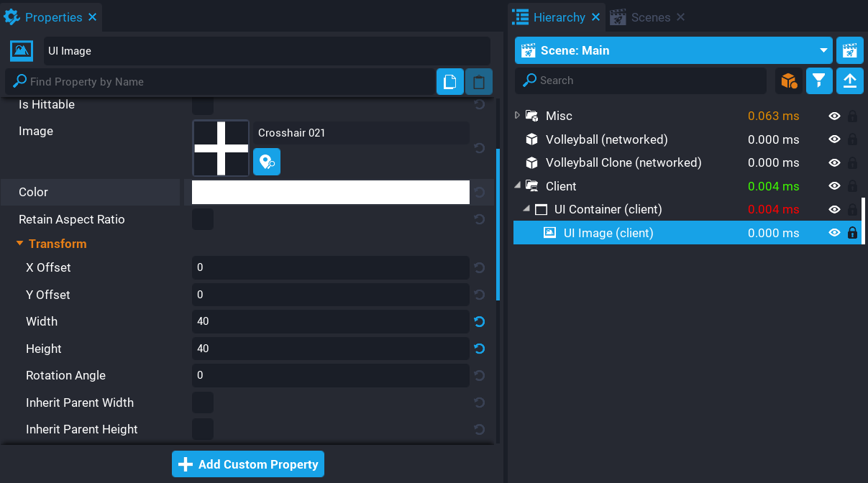Open the white Color swatch picker
The image size is (868, 483).
[330, 192]
